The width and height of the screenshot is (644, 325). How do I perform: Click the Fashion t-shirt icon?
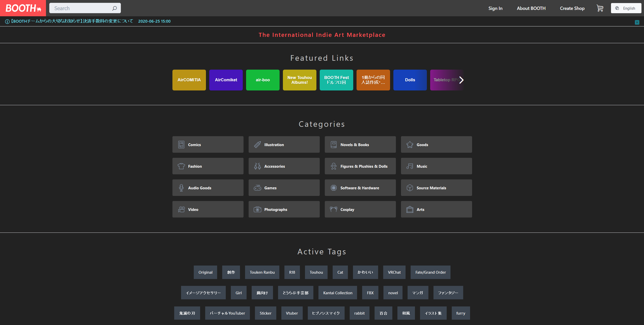click(181, 166)
